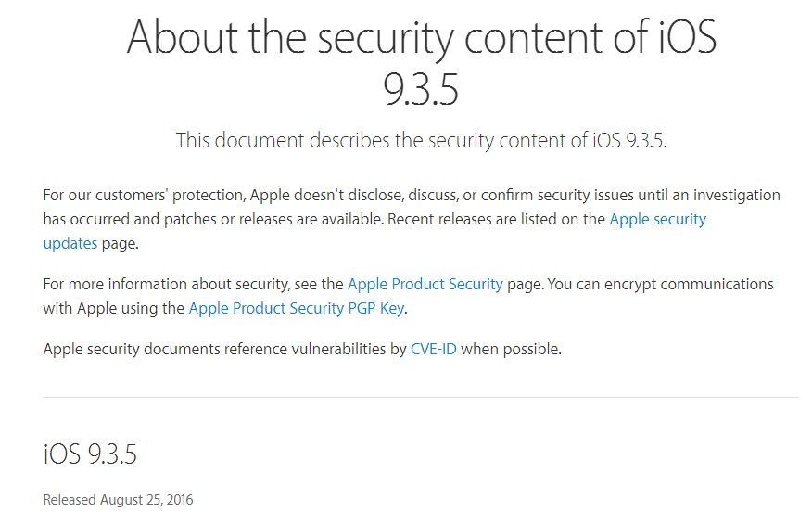This screenshot has height=512, width=812.
Task: Click the horizontal divider line above iOS 9.3.5
Action: click(421, 398)
